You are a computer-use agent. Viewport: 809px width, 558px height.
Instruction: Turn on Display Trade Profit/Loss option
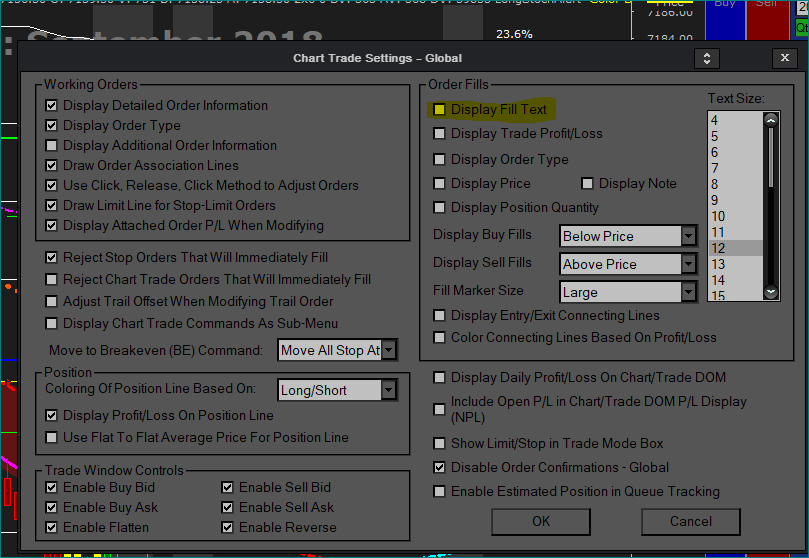pyautogui.click(x=439, y=133)
